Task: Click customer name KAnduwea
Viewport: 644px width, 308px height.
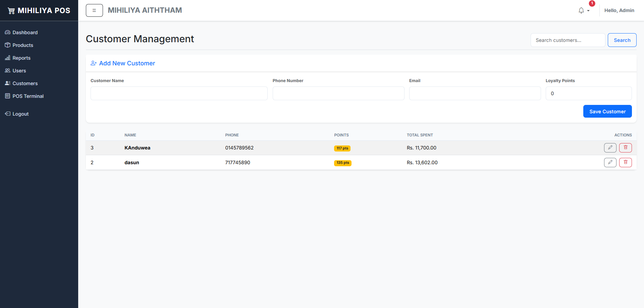Action: (138, 148)
